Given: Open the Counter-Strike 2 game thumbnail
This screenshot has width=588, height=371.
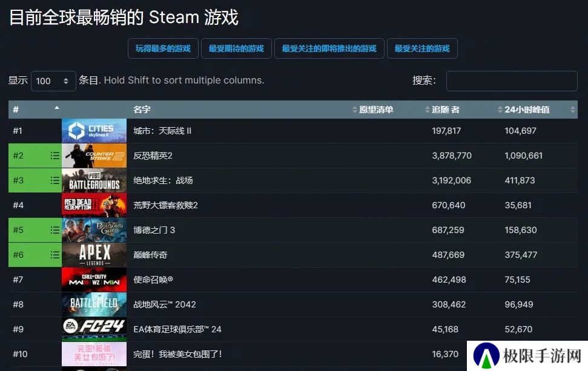Looking at the screenshot, I should click(94, 156).
